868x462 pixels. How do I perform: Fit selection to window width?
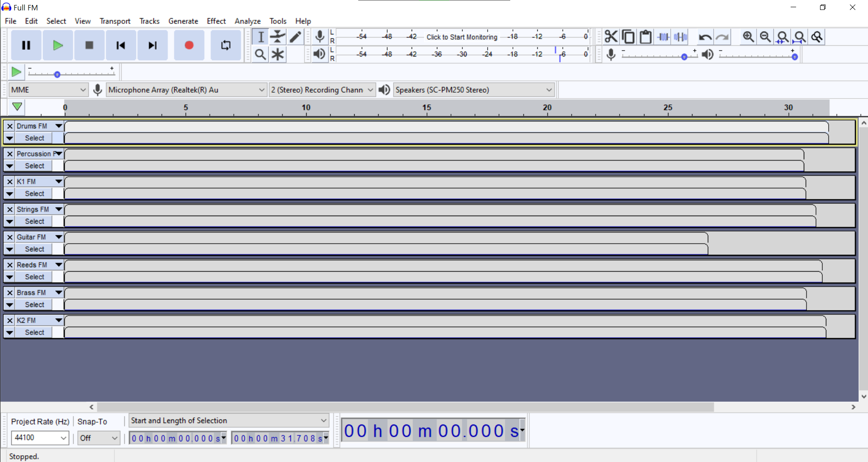783,37
